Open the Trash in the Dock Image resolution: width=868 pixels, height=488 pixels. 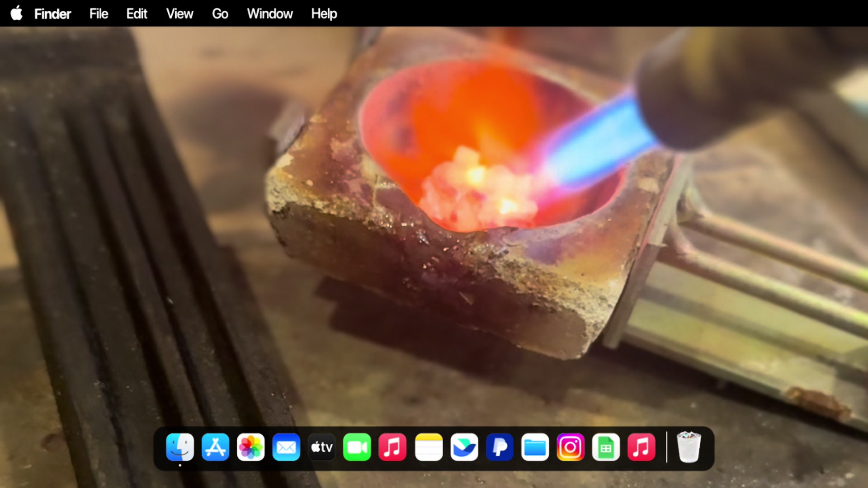689,447
